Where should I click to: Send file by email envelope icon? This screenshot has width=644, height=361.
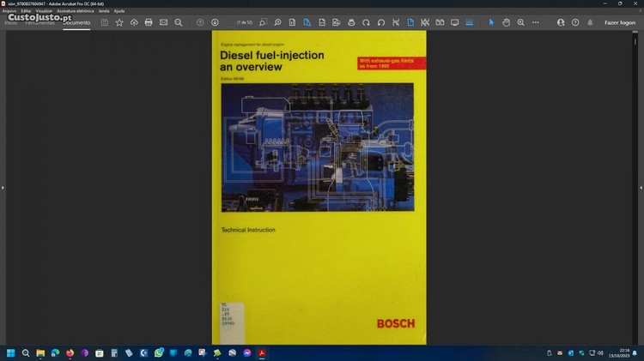[163, 22]
